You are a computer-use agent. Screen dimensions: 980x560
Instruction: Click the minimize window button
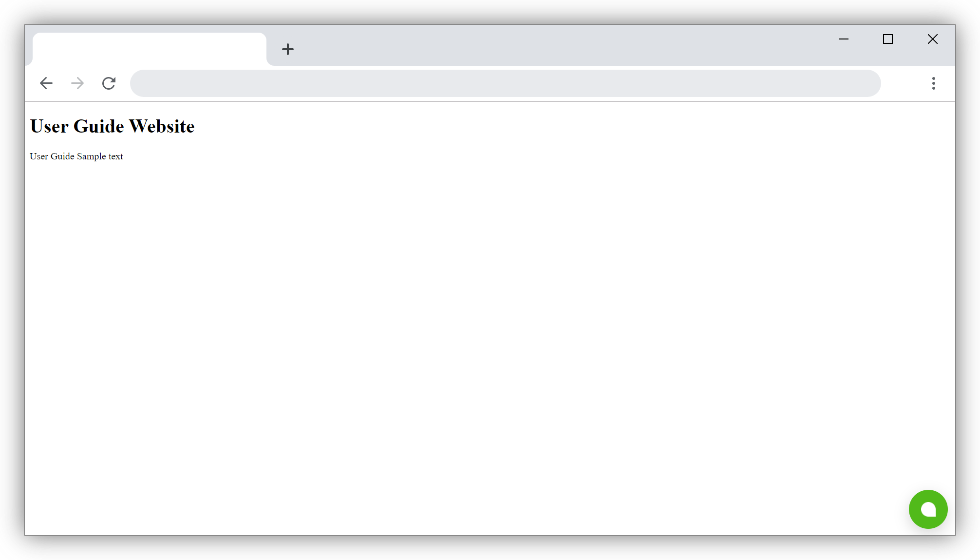click(843, 39)
